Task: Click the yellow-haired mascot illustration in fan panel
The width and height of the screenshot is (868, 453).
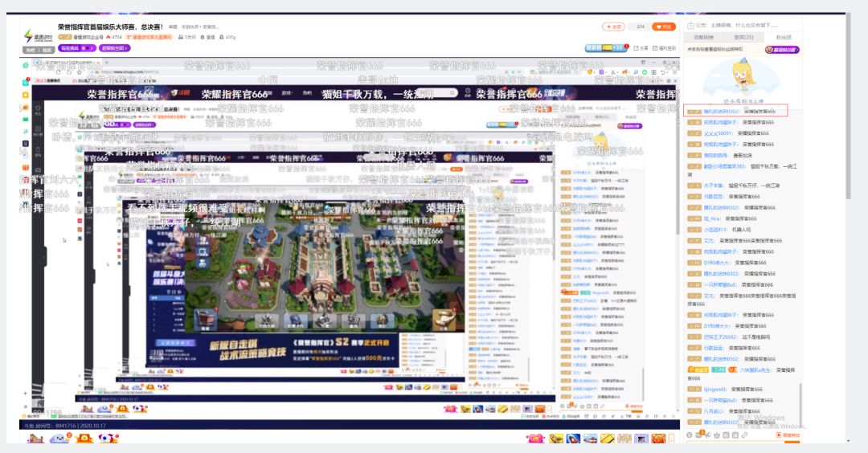Action: point(741,75)
